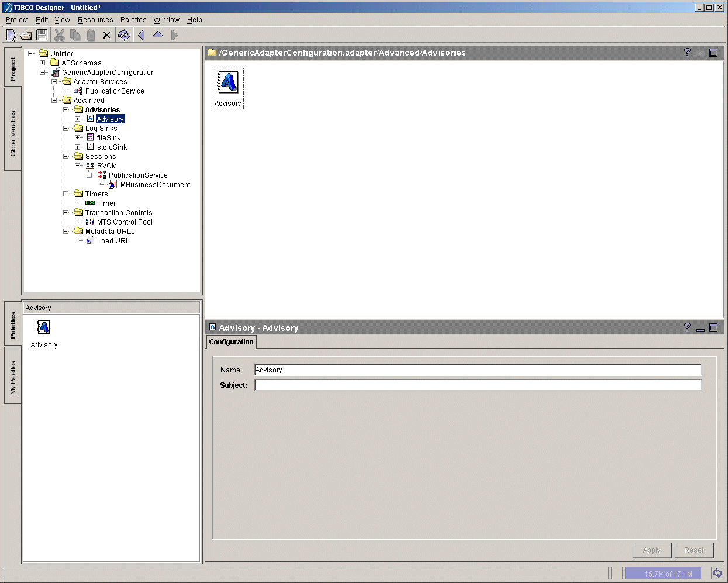728x583 pixels.
Task: Select MTS Control Pool node
Action: click(125, 222)
